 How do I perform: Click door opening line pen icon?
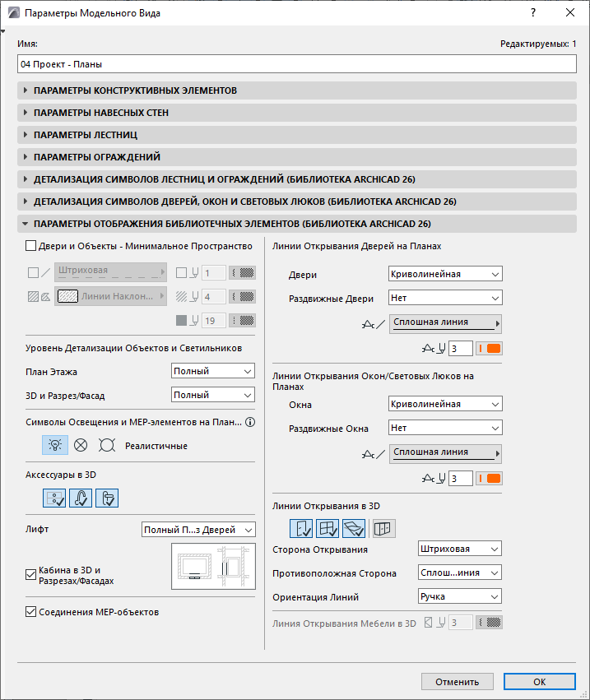[x=434, y=349]
